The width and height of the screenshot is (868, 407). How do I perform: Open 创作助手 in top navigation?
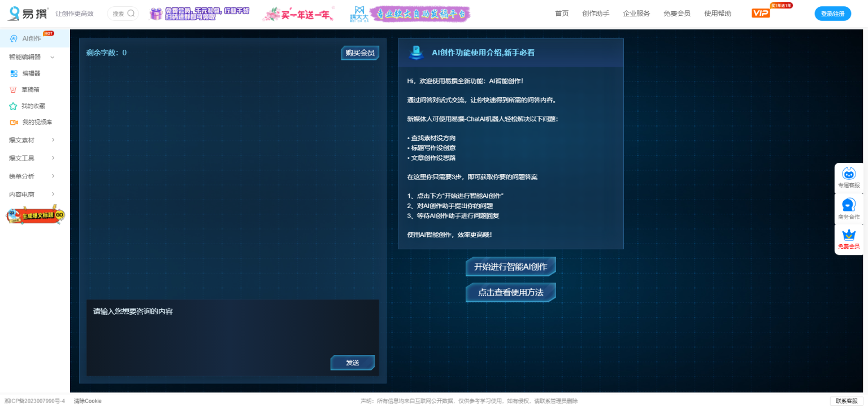[x=596, y=14]
